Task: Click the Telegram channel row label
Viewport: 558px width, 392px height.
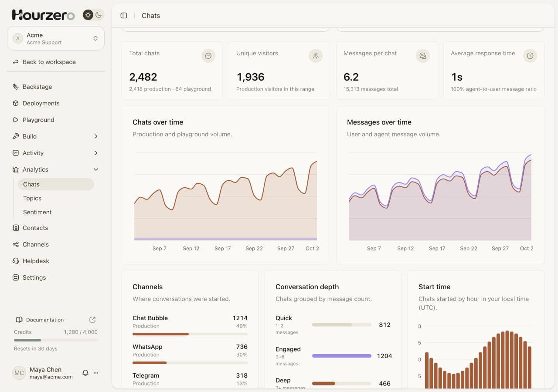Action: pyautogui.click(x=146, y=375)
